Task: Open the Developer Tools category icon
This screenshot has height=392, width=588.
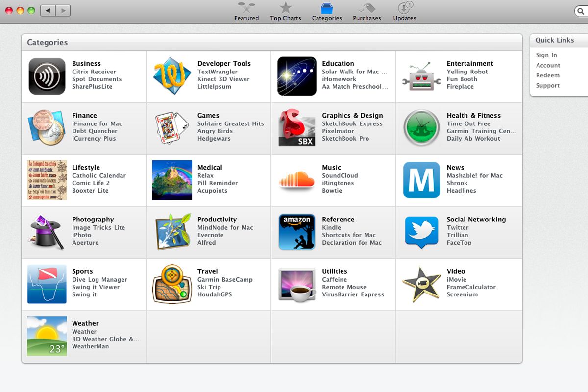Action: pyautogui.click(x=172, y=76)
